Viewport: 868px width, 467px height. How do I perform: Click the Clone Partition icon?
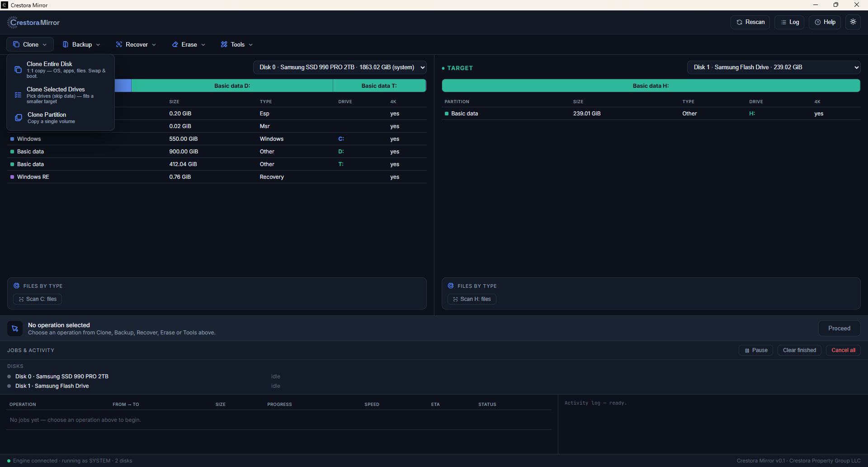(19, 118)
